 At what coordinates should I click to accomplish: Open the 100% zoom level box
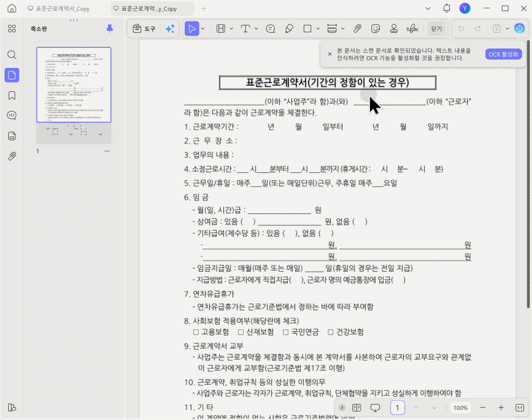[x=460, y=408]
